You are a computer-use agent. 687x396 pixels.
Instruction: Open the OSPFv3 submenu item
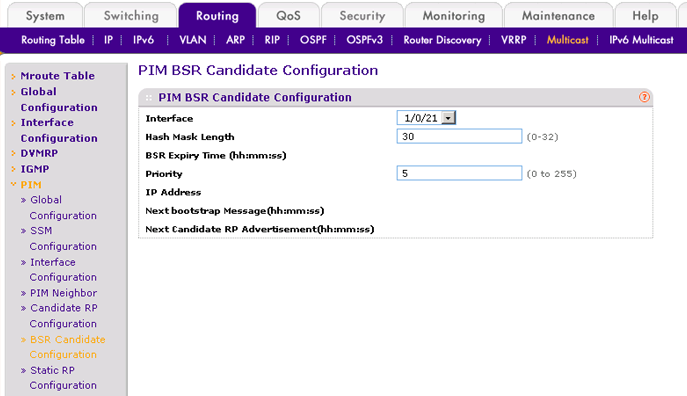364,40
